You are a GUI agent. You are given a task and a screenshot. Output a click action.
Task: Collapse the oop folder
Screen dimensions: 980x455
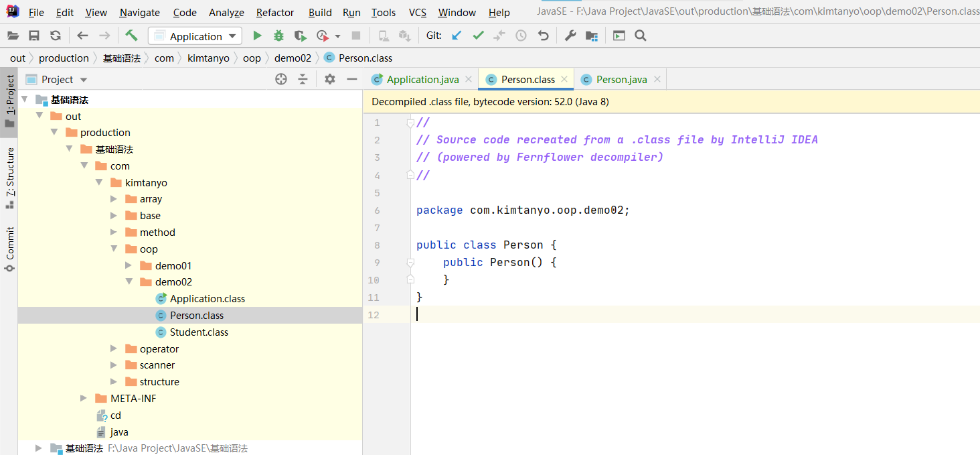pos(114,249)
